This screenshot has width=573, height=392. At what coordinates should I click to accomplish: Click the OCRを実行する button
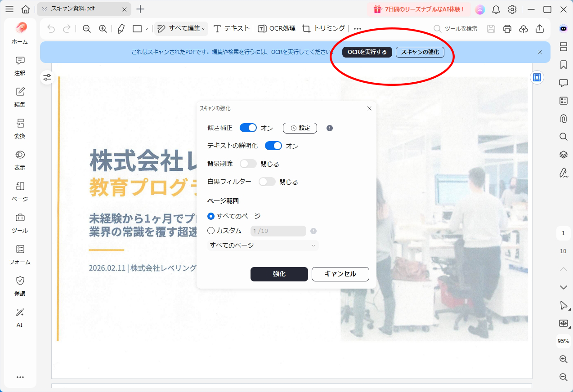tap(367, 52)
